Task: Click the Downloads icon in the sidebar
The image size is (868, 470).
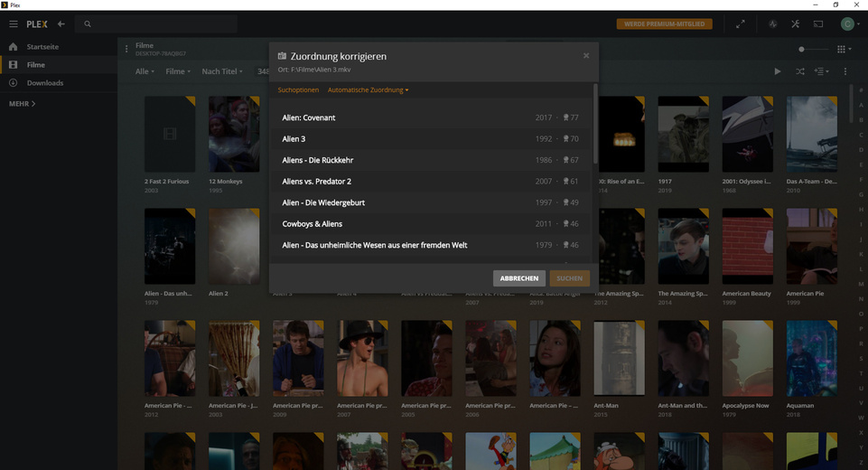Action: [x=14, y=82]
